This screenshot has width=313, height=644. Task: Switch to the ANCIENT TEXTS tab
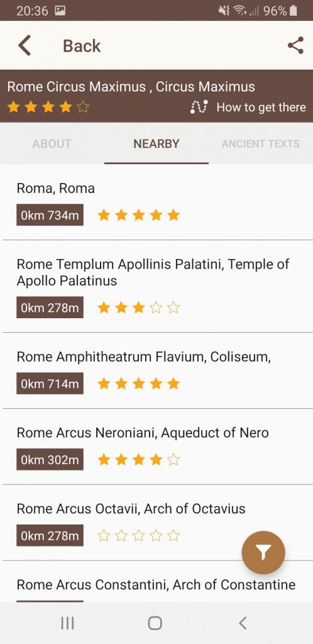tap(260, 144)
